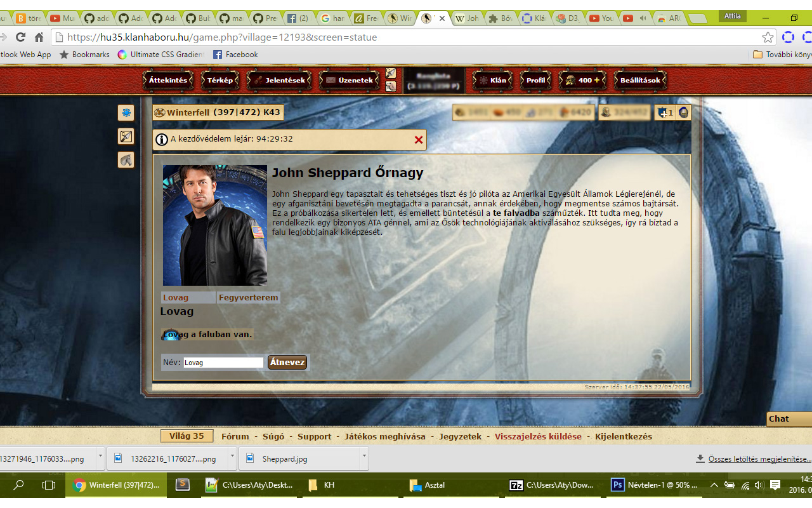
Task: Click the sword sidebar icon
Action: [126, 136]
